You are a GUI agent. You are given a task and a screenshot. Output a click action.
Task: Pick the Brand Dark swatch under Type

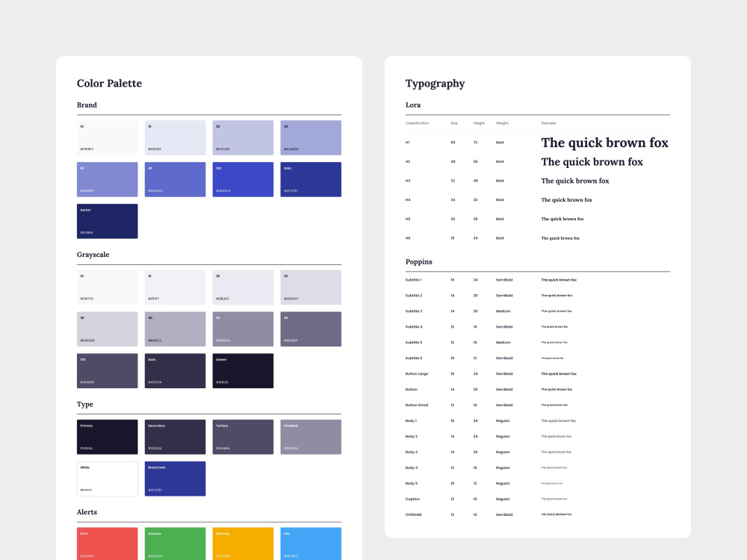175,479
